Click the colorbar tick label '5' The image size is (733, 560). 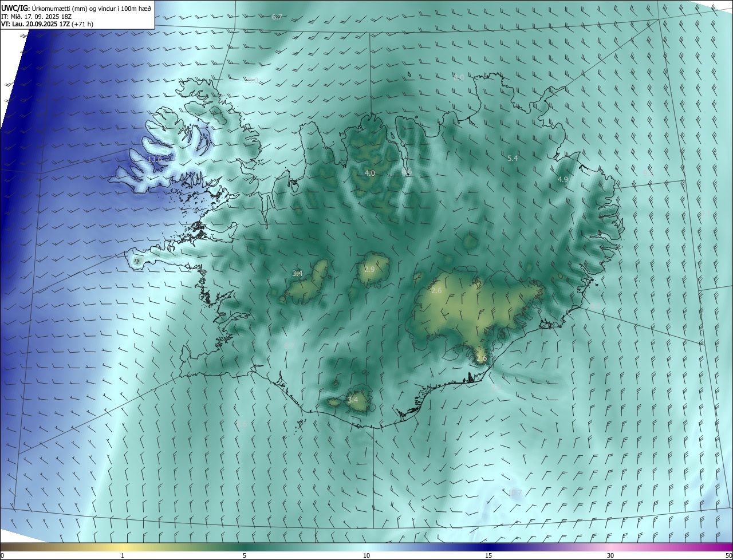(x=245, y=556)
